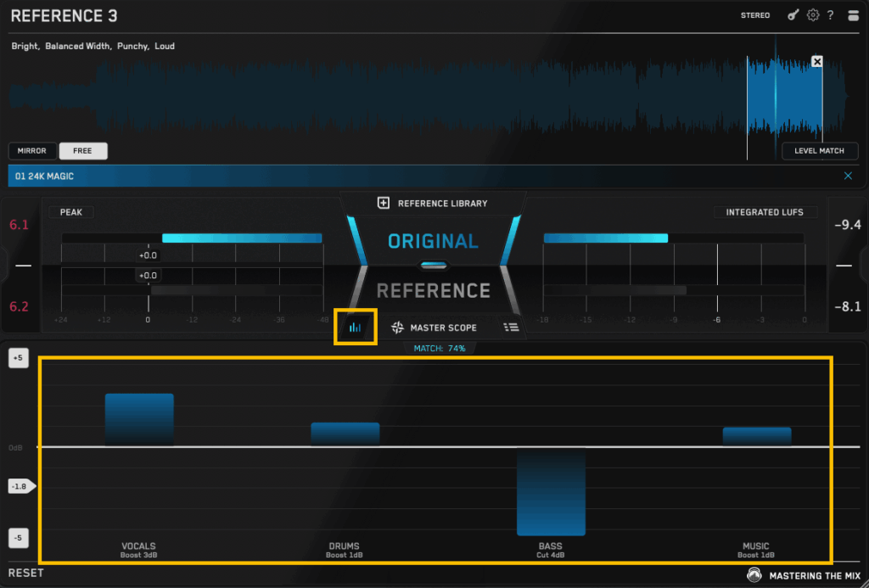
Task: Open the menu icon beside the question mark
Action: tap(853, 15)
